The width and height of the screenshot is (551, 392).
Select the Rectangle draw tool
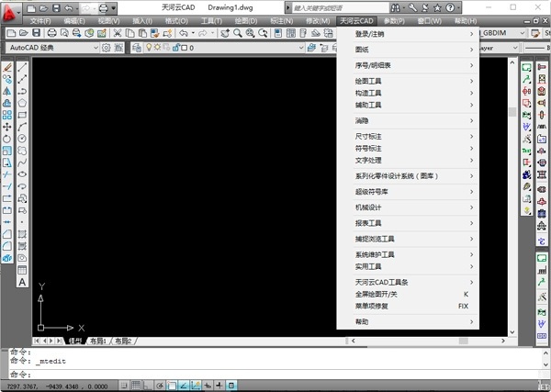[22, 115]
